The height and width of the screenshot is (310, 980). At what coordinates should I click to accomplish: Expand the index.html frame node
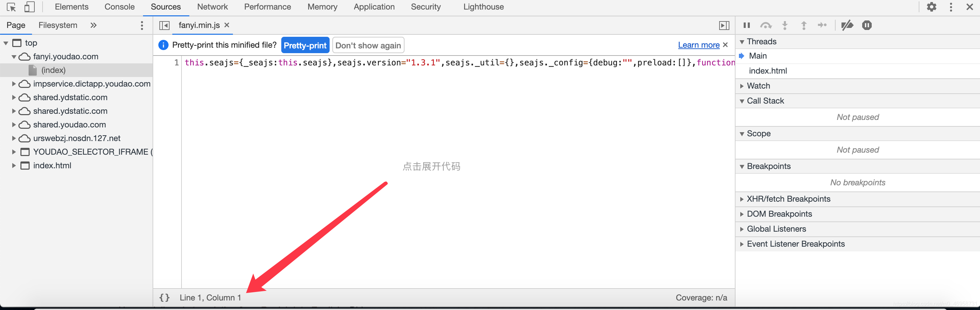point(14,166)
